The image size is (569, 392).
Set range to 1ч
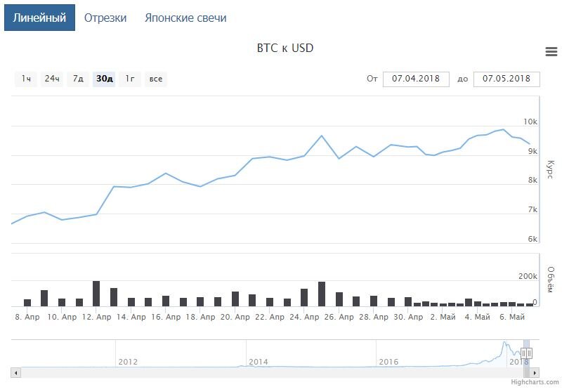point(26,79)
